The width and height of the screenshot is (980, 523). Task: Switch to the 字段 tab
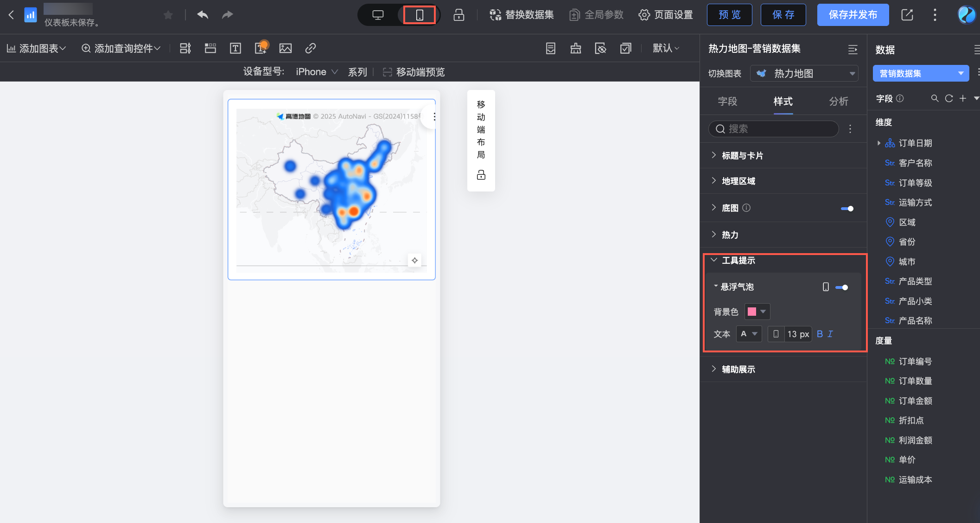pyautogui.click(x=727, y=101)
